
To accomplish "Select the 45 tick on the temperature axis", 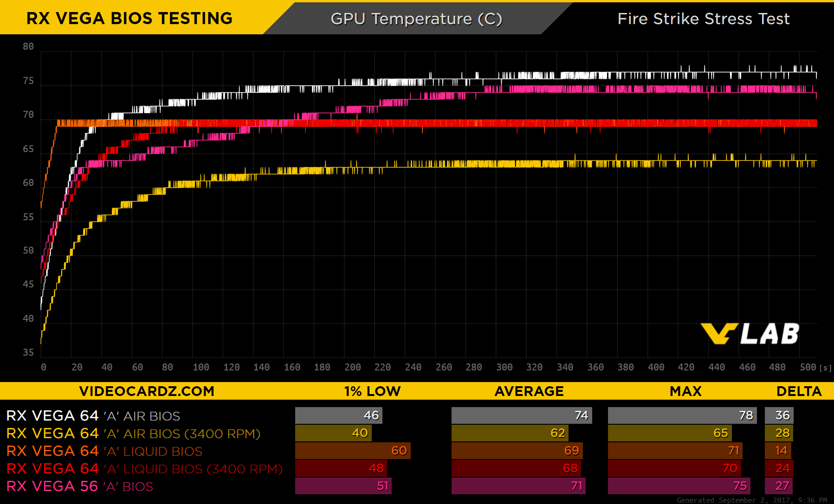I will click(28, 284).
